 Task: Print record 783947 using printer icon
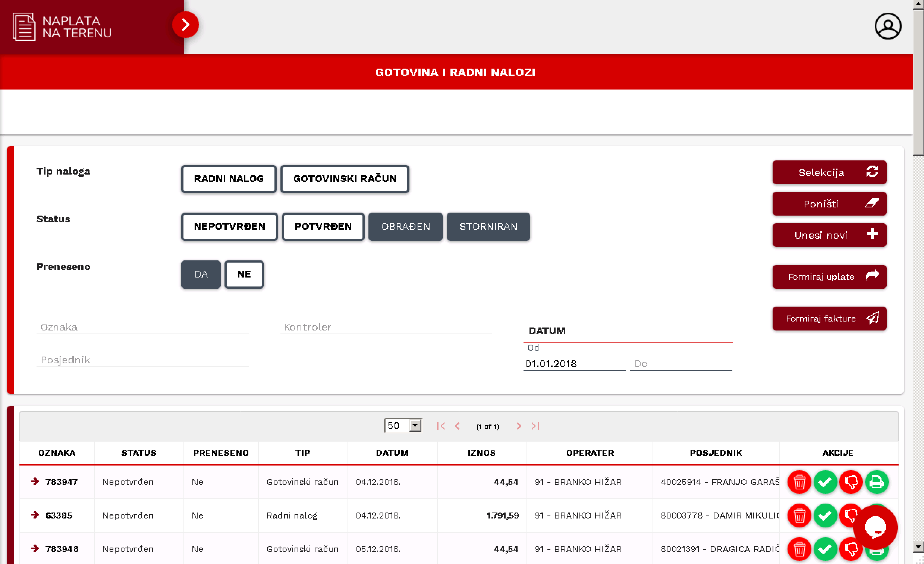876,482
